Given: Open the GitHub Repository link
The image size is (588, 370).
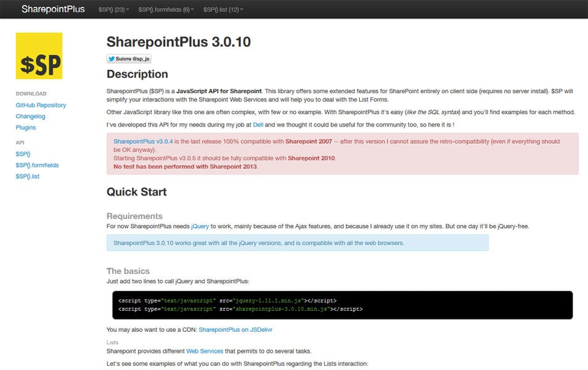Looking at the screenshot, I should point(41,105).
